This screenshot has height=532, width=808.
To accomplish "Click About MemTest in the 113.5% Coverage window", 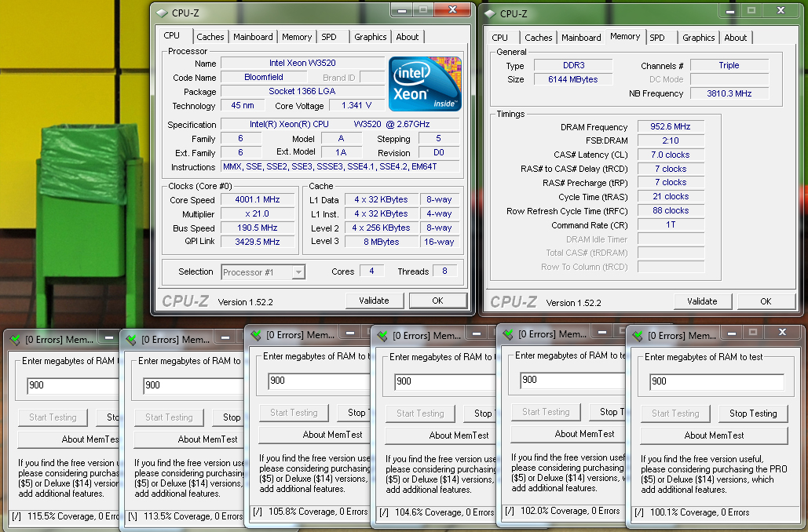I will pyautogui.click(x=188, y=439).
